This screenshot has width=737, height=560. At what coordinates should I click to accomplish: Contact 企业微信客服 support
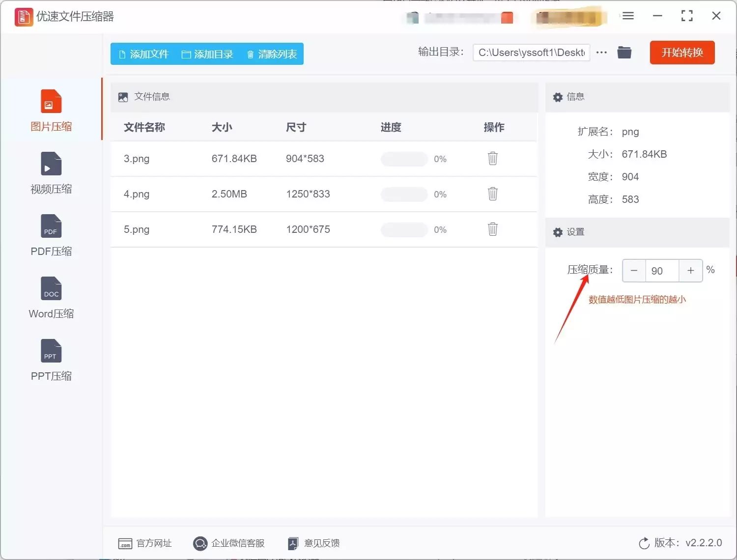(x=229, y=543)
